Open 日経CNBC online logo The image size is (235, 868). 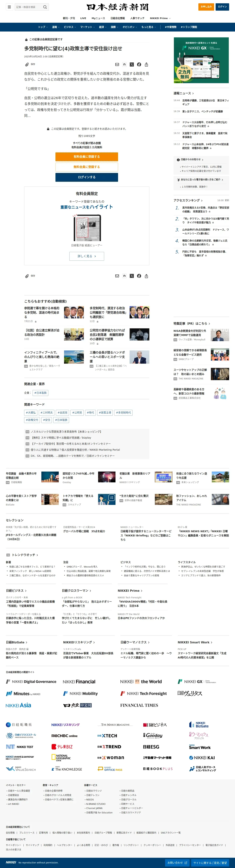coord(64,736)
